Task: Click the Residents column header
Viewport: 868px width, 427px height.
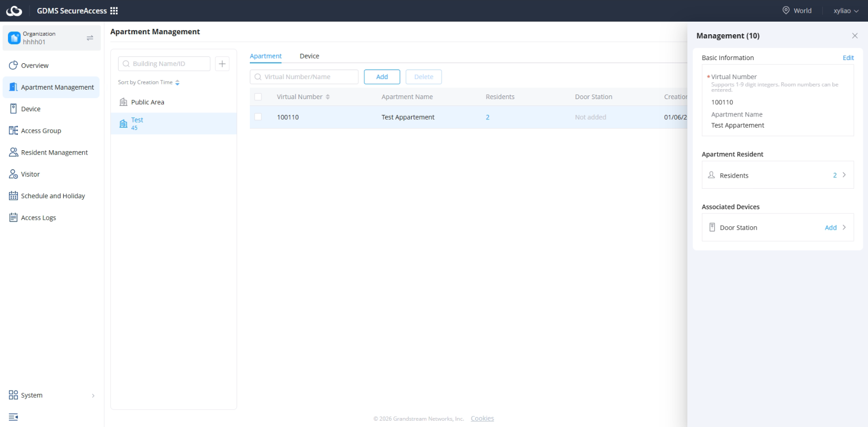Action: (x=500, y=97)
